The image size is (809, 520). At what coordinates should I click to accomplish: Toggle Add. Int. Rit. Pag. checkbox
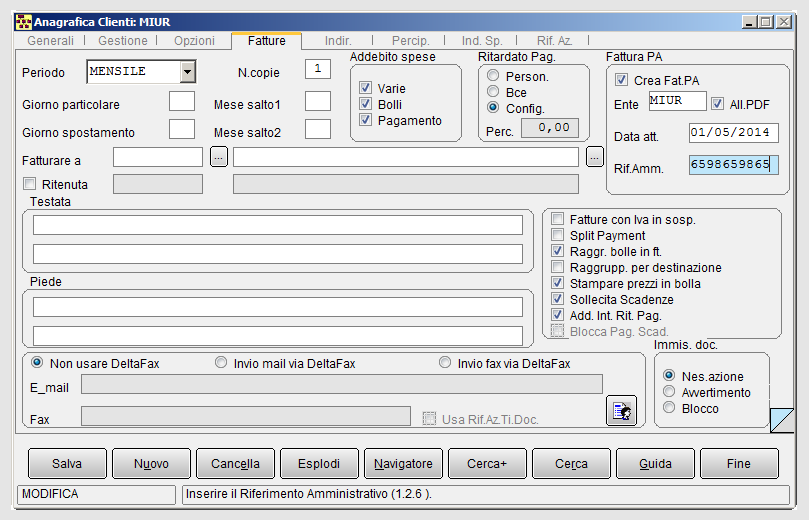[557, 315]
